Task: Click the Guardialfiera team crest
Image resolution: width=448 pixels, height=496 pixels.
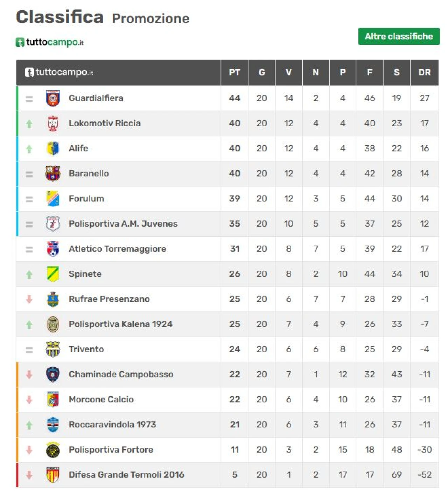Action: coord(53,98)
